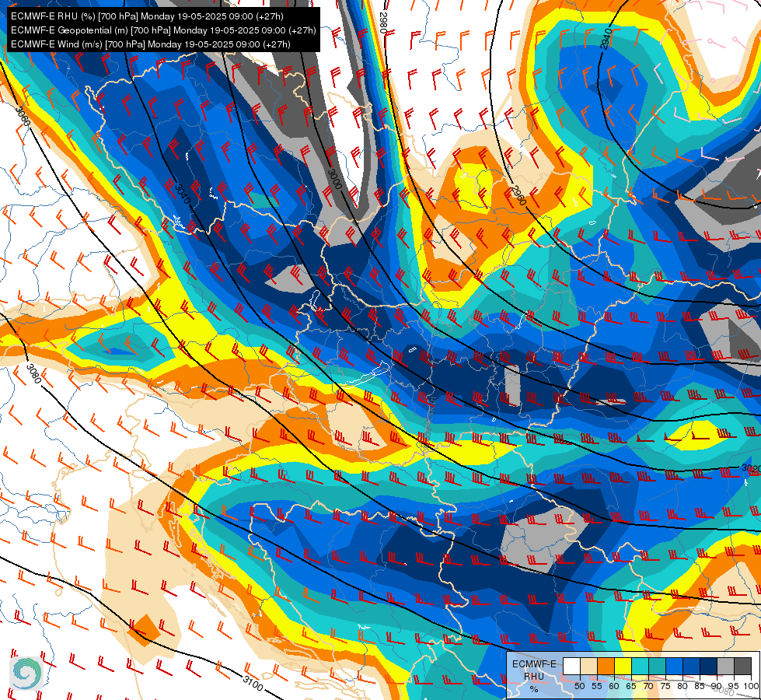
Task: Select the beige 50–55% legend swatch
Action: [x=588, y=667]
